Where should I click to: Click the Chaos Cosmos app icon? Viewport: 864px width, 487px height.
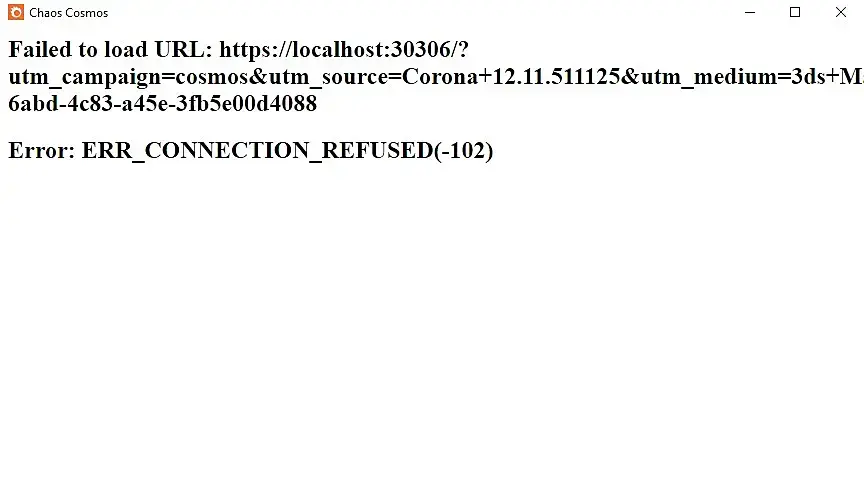(x=16, y=12)
